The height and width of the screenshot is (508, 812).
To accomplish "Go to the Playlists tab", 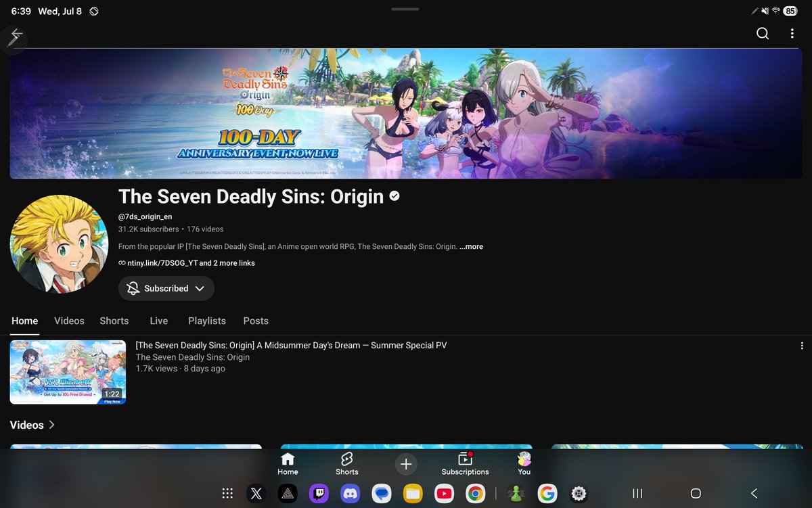I will pyautogui.click(x=207, y=321).
